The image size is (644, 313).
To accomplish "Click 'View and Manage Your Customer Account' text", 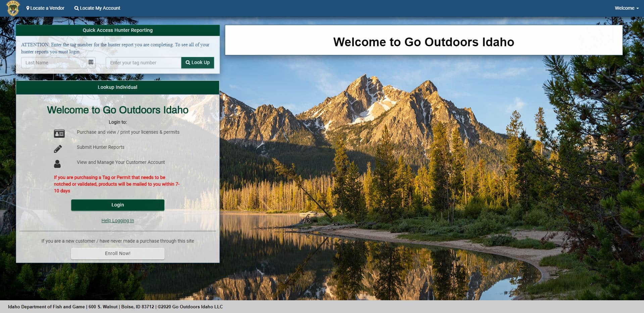I will pos(121,162).
